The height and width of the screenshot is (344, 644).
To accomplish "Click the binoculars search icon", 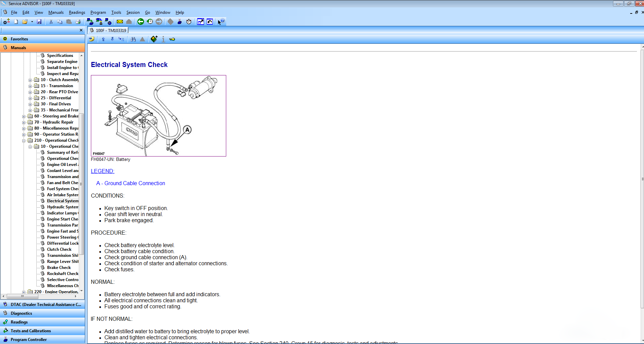I will point(133,39).
